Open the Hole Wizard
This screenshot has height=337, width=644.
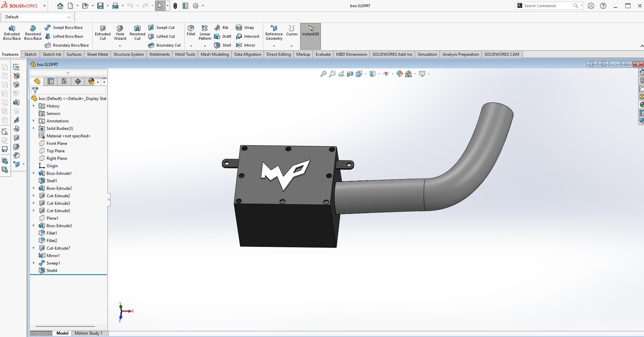coord(120,33)
